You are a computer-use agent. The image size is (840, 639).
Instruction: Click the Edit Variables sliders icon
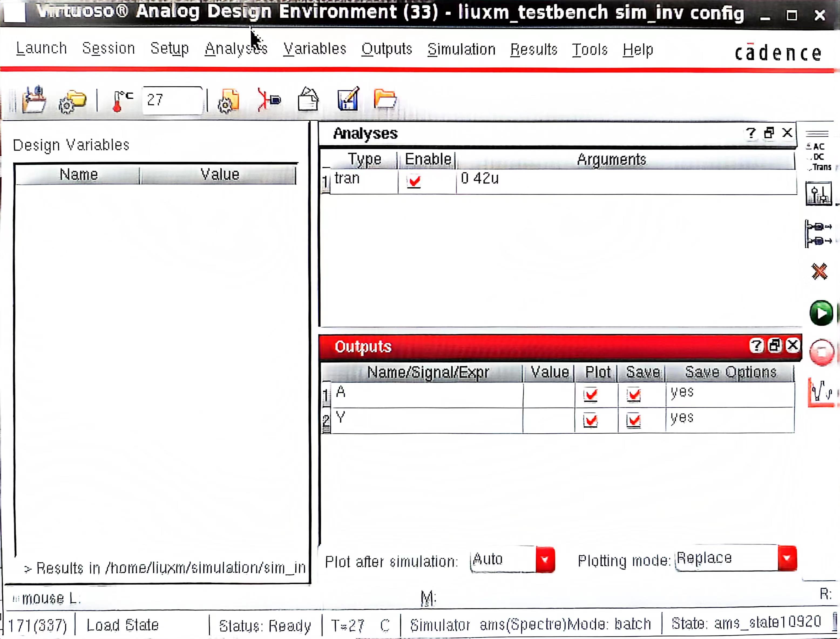(x=818, y=194)
